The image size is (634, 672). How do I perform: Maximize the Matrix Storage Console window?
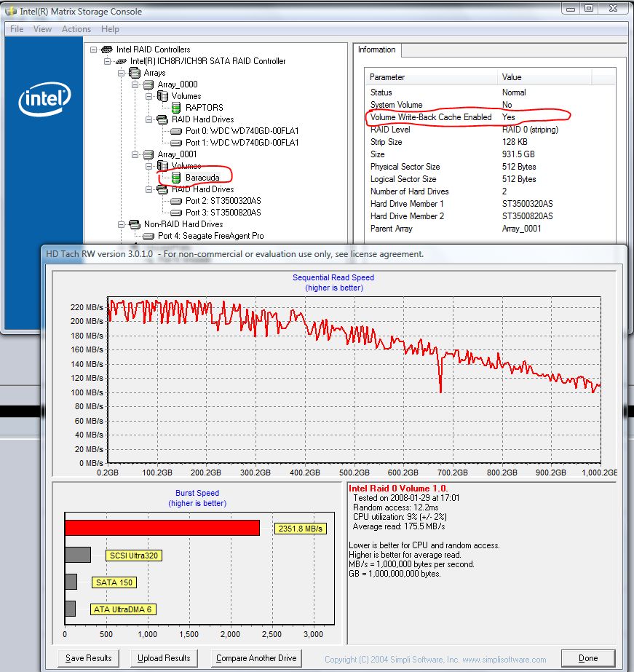pyautogui.click(x=590, y=8)
